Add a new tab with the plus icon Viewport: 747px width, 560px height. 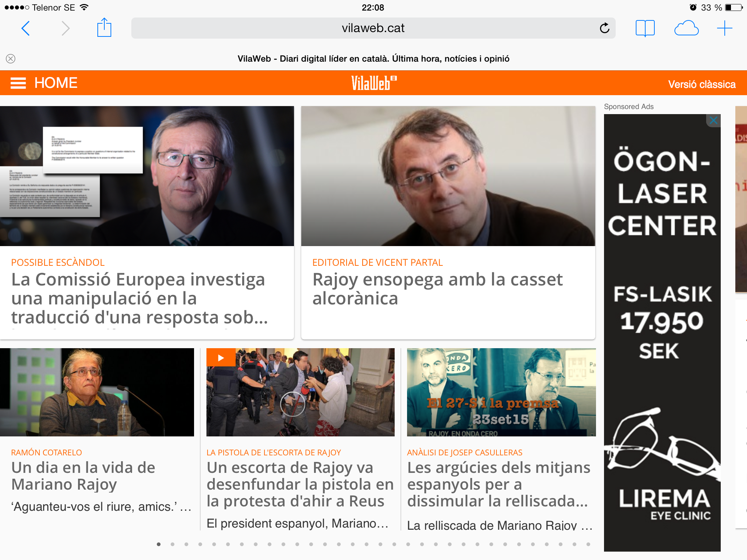[x=724, y=28]
